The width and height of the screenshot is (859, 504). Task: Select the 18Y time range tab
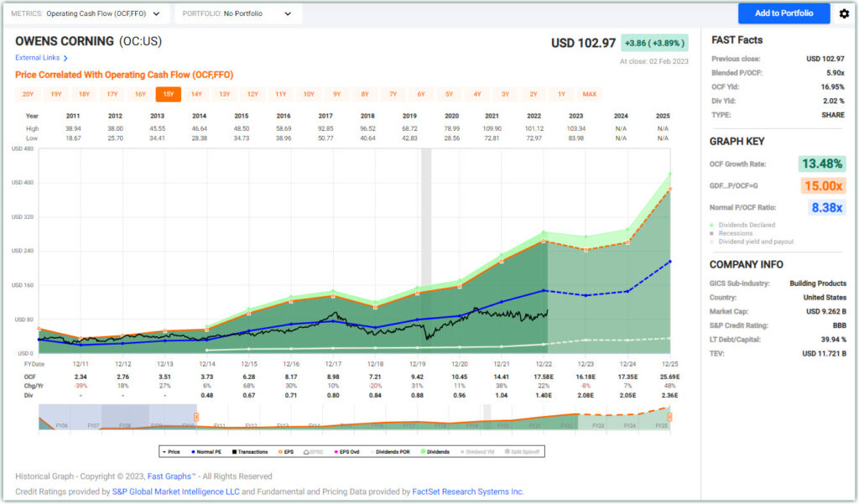point(84,94)
